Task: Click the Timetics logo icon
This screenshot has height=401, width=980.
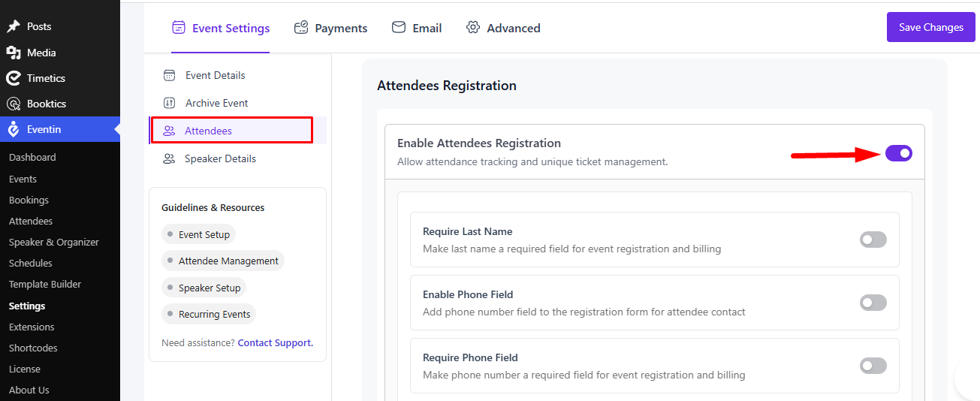Action: pos(14,78)
